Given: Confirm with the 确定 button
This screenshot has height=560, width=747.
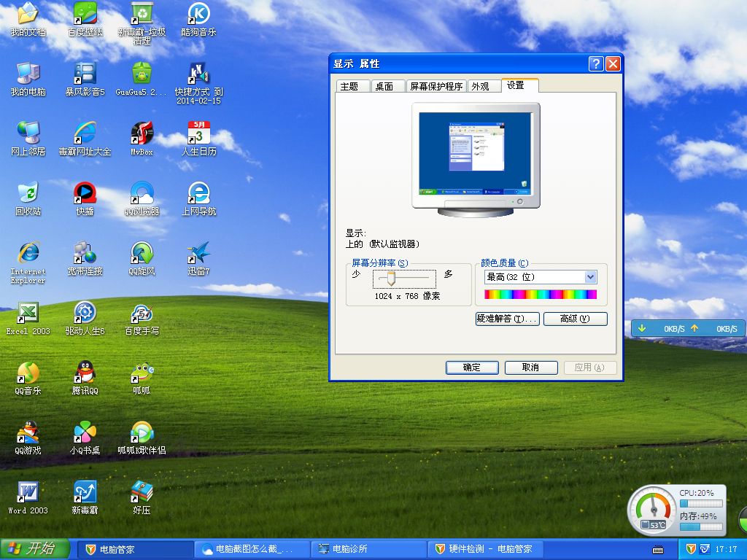Looking at the screenshot, I should pos(472,367).
